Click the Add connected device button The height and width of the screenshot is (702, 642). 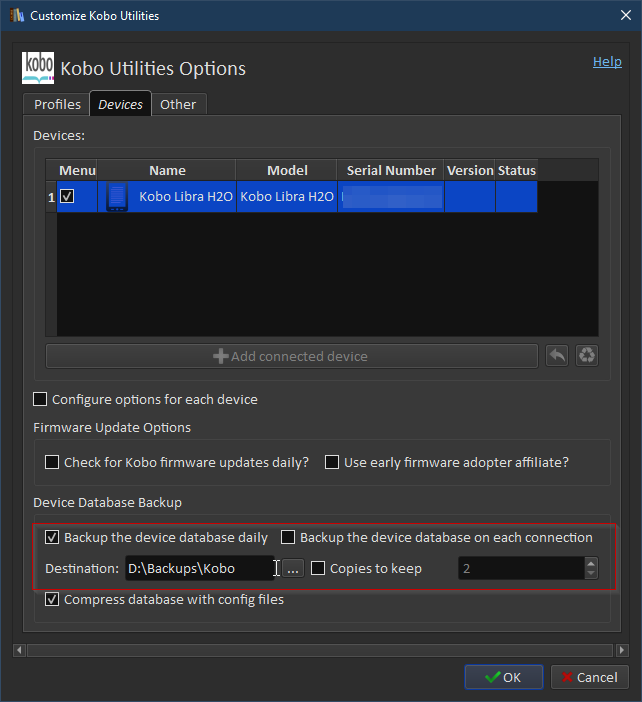[x=291, y=356]
